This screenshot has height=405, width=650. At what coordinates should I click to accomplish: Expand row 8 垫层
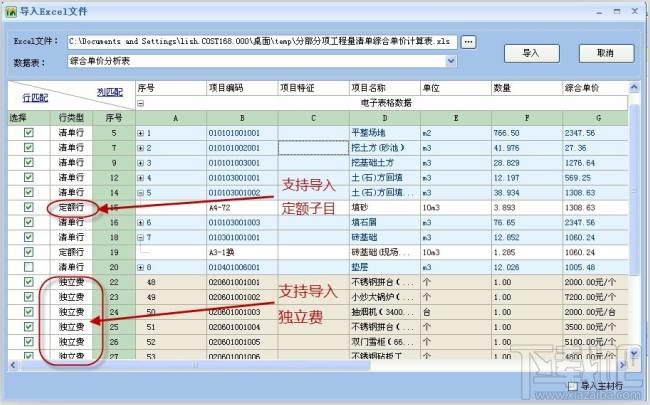pos(141,267)
